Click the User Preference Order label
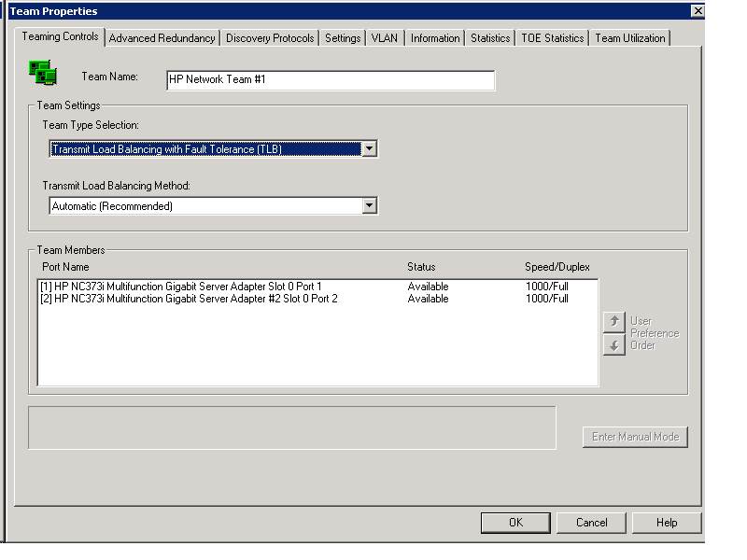The height and width of the screenshot is (560, 747). tap(655, 333)
